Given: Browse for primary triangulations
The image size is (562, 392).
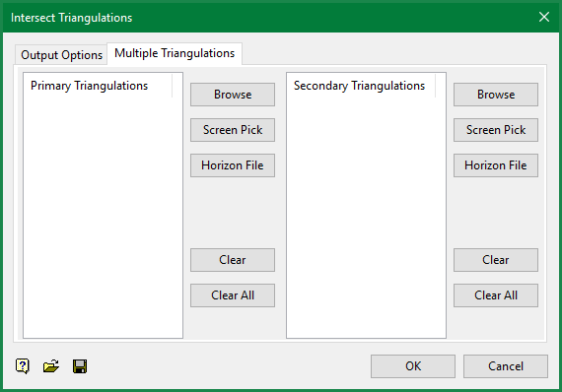Looking at the screenshot, I should point(233,95).
